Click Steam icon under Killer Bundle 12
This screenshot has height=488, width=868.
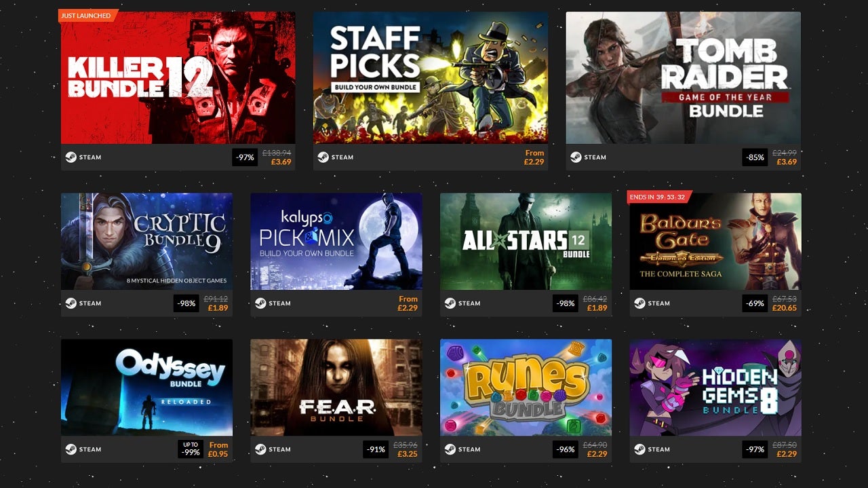pyautogui.click(x=71, y=157)
